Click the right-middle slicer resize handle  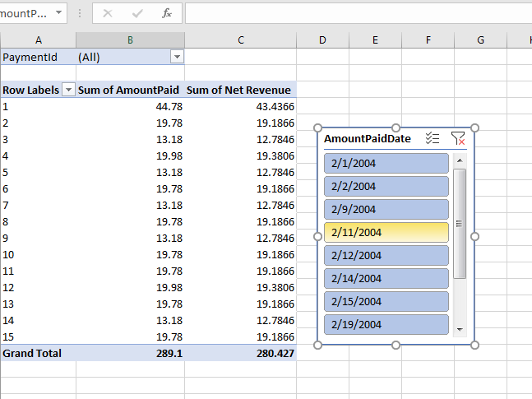click(474, 236)
